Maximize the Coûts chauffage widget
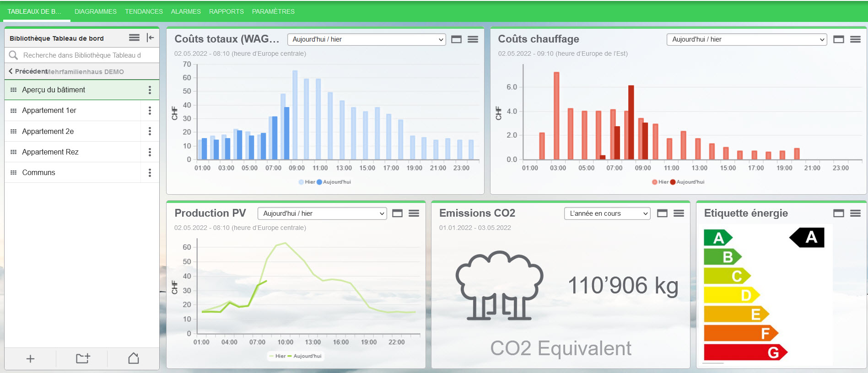This screenshot has width=868, height=373. (838, 39)
